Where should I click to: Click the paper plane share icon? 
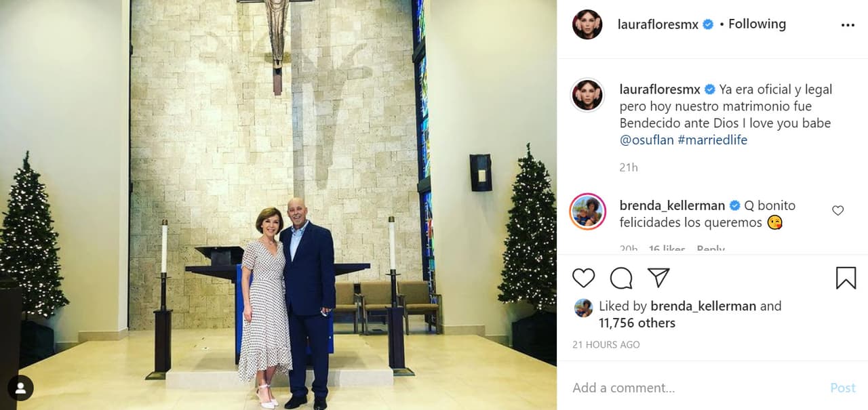coord(658,276)
